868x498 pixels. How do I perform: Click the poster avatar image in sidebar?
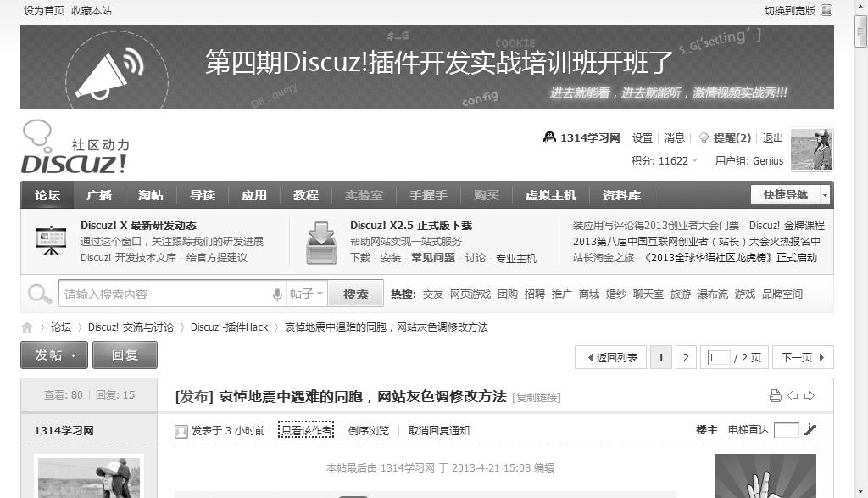click(88, 478)
